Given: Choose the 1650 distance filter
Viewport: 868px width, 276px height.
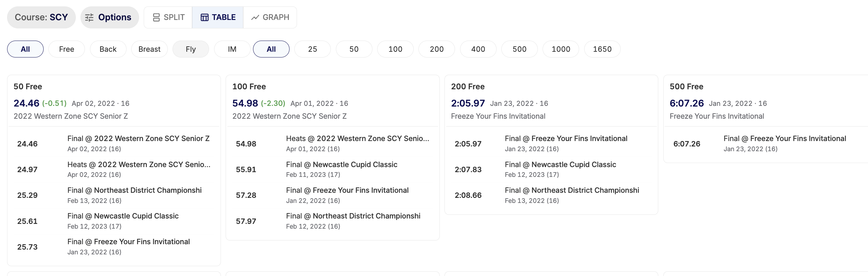Looking at the screenshot, I should click(x=602, y=49).
